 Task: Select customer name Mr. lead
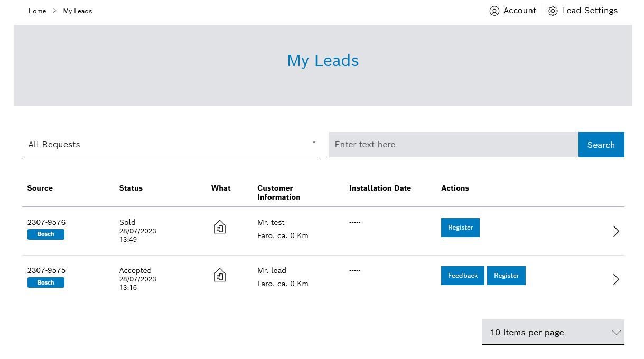(272, 270)
